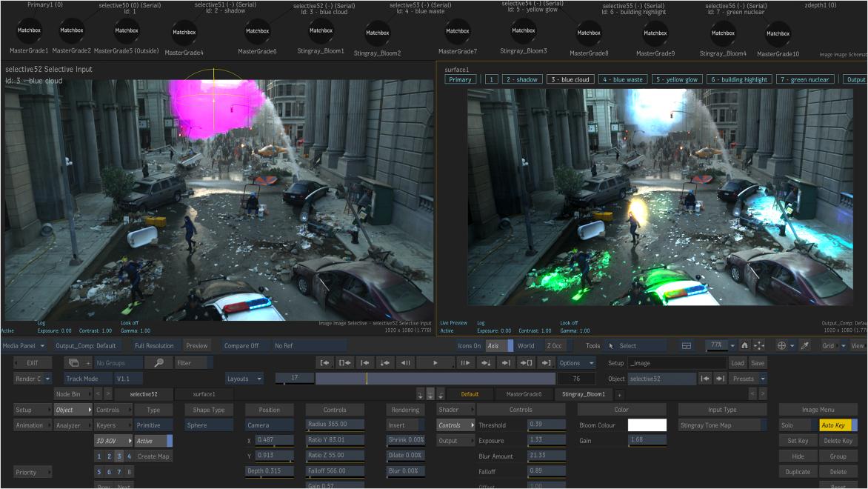Open the Render C dropdown
The width and height of the screenshot is (868, 489).
click(33, 379)
